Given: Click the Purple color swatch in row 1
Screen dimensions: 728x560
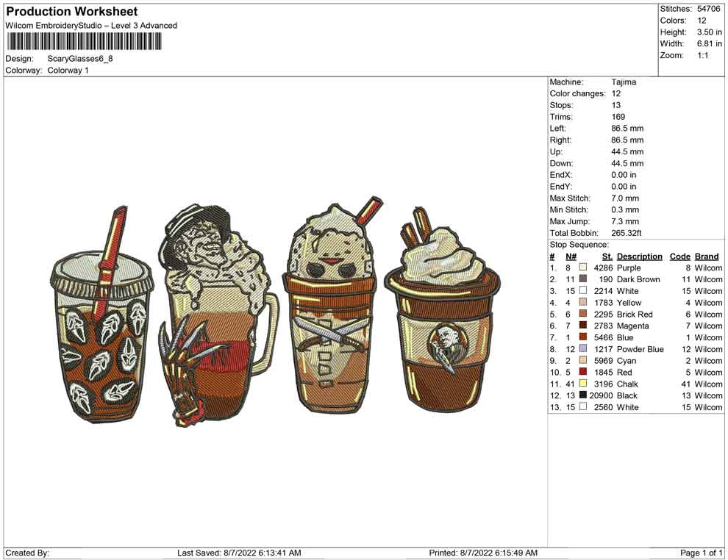Looking at the screenshot, I should (x=583, y=268).
